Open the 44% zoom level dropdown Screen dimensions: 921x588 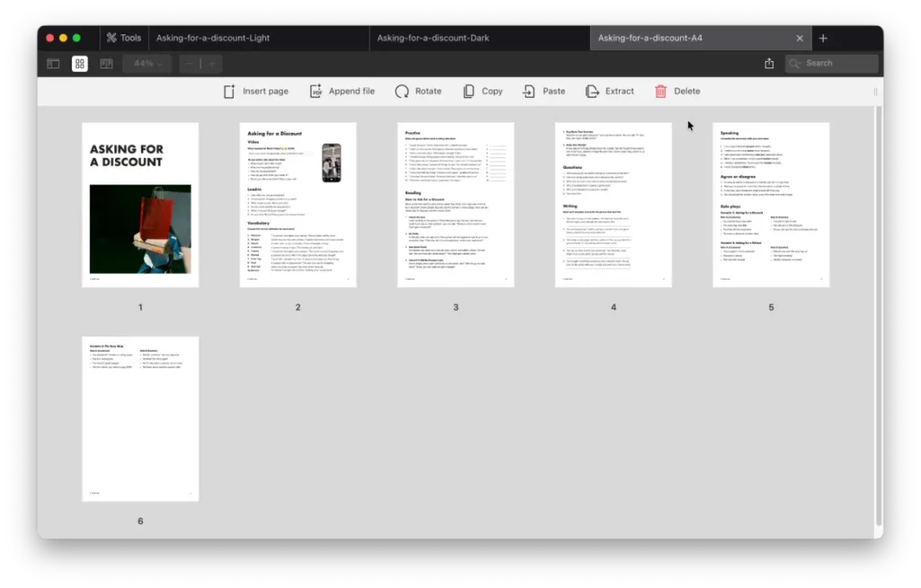pos(145,64)
